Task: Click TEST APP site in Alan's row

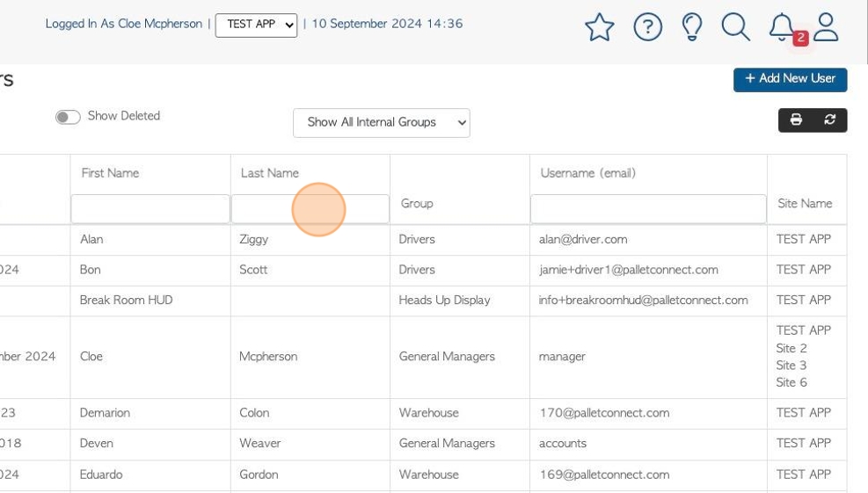Action: pos(803,239)
